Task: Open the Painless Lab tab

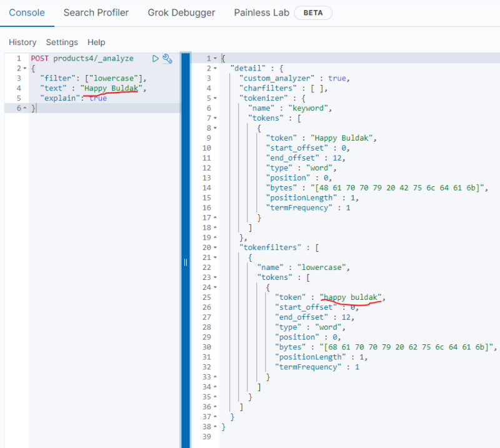Action: coord(261,12)
